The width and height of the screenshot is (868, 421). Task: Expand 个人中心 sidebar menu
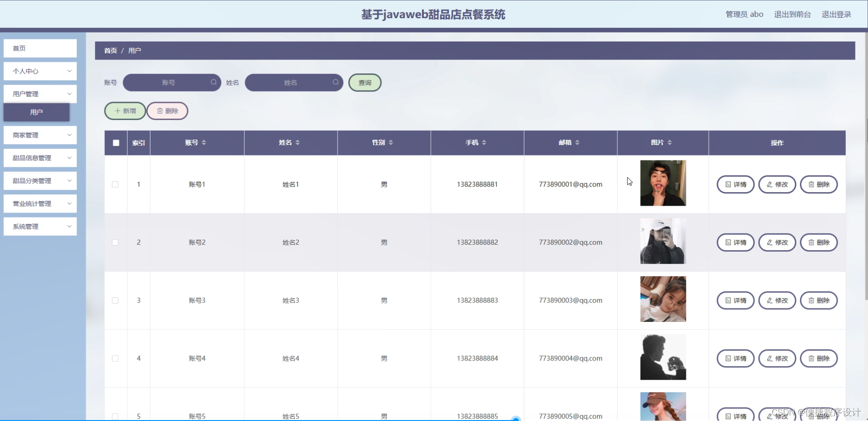pyautogui.click(x=40, y=71)
